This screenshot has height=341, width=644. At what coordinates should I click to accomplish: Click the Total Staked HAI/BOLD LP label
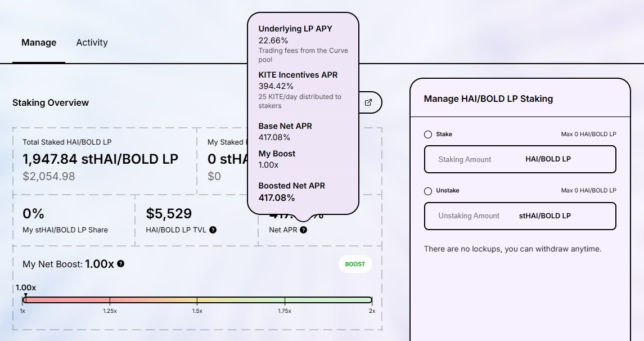point(67,142)
